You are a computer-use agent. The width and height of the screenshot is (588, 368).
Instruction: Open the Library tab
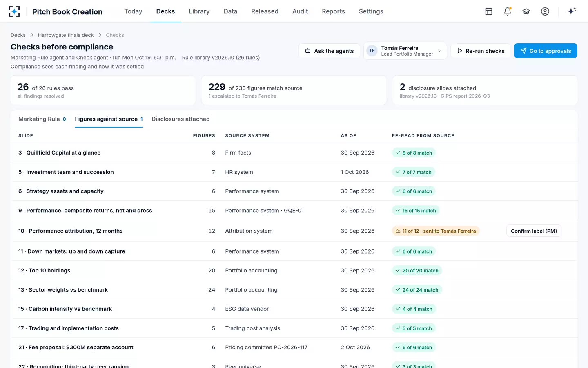[x=199, y=11]
